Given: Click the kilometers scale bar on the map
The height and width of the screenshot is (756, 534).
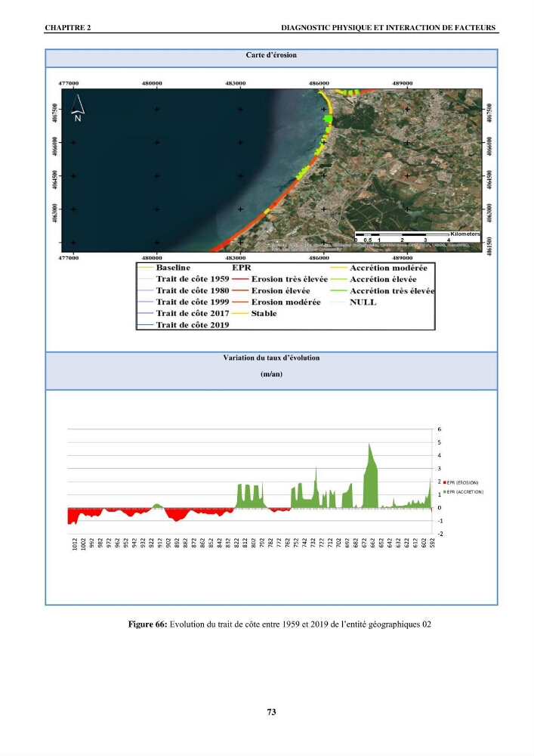Looking at the screenshot, I should pyautogui.click(x=417, y=236).
